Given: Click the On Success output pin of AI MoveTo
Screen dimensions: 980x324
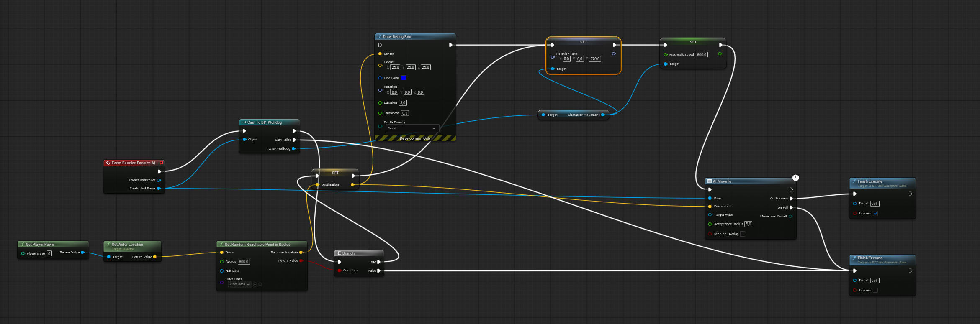Looking at the screenshot, I should 791,199.
